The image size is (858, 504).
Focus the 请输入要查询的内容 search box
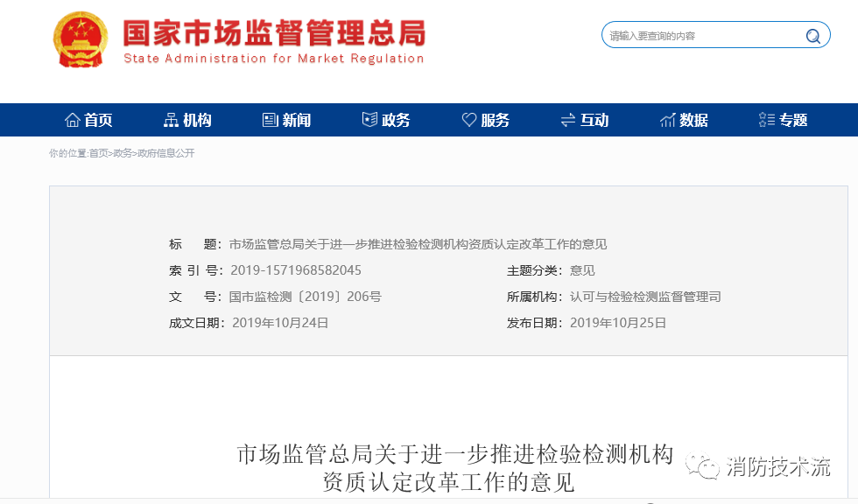tap(700, 36)
